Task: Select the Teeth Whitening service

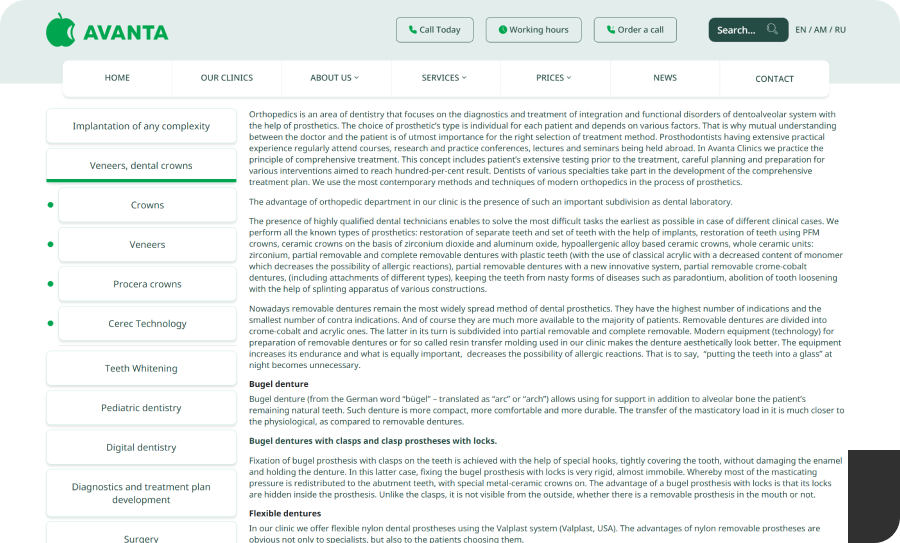Action: tap(141, 369)
